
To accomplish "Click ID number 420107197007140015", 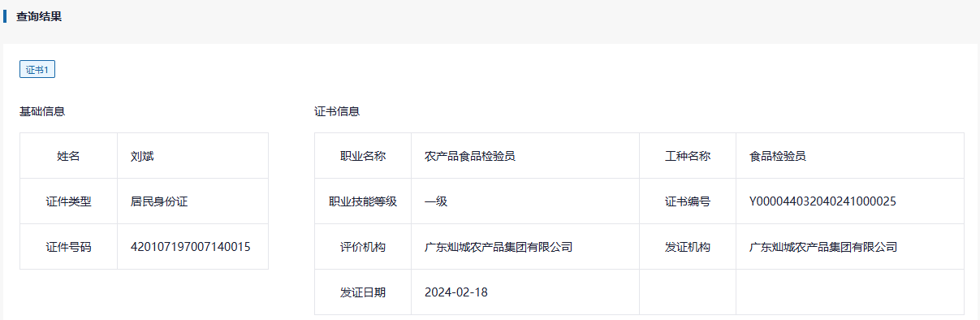I will point(190,246).
